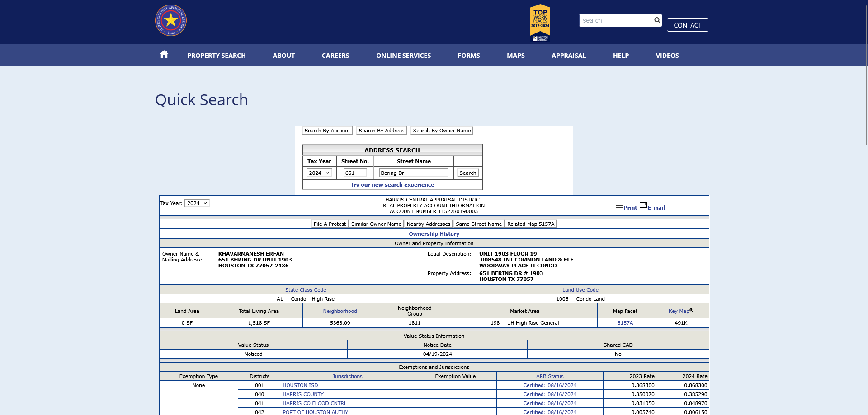Open the APPRAISAL menu

[569, 56]
